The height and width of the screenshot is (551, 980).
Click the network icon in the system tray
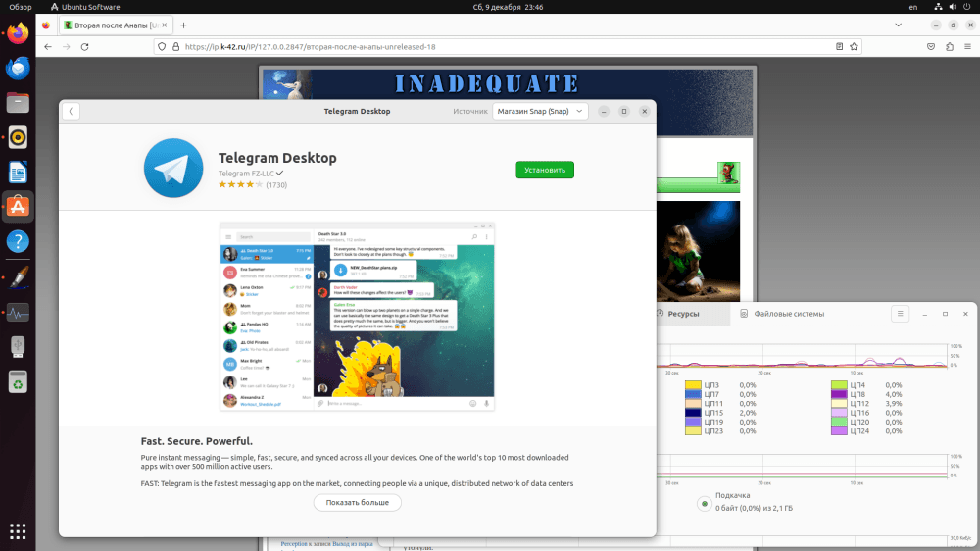coord(938,7)
